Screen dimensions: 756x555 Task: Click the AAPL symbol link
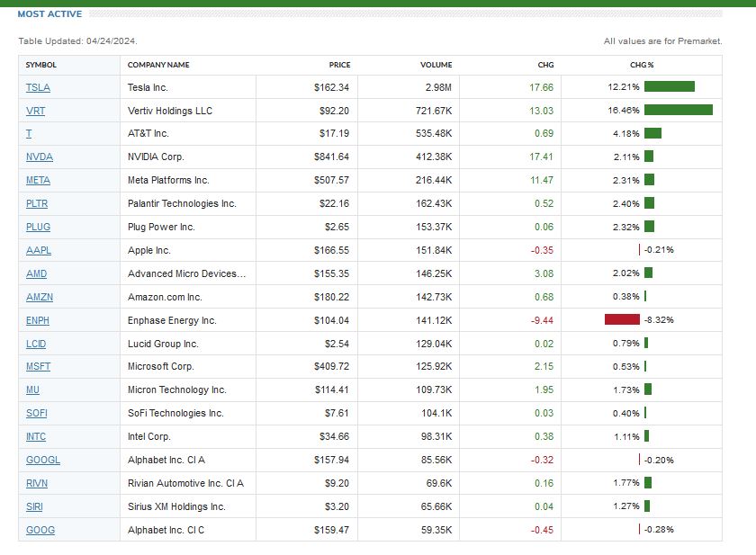click(39, 250)
